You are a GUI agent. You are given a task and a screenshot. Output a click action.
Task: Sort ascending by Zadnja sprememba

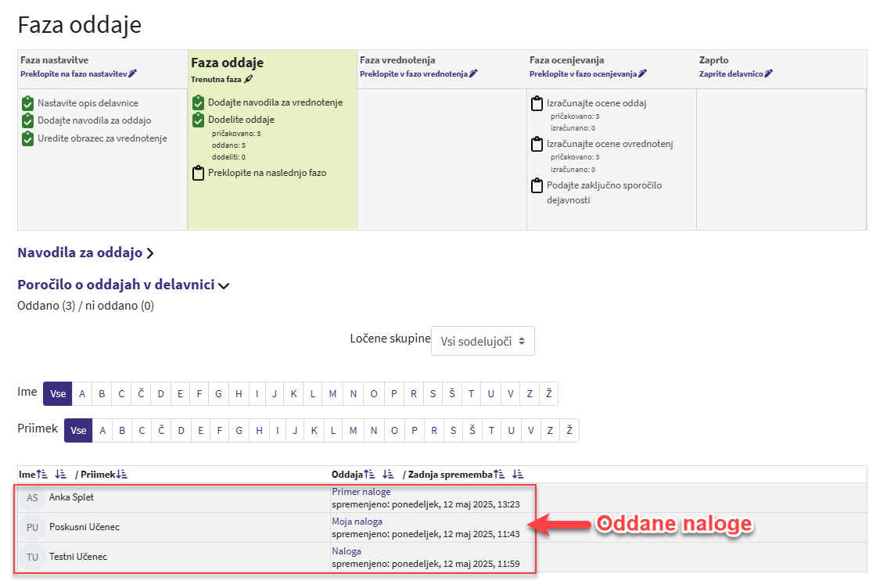click(499, 475)
